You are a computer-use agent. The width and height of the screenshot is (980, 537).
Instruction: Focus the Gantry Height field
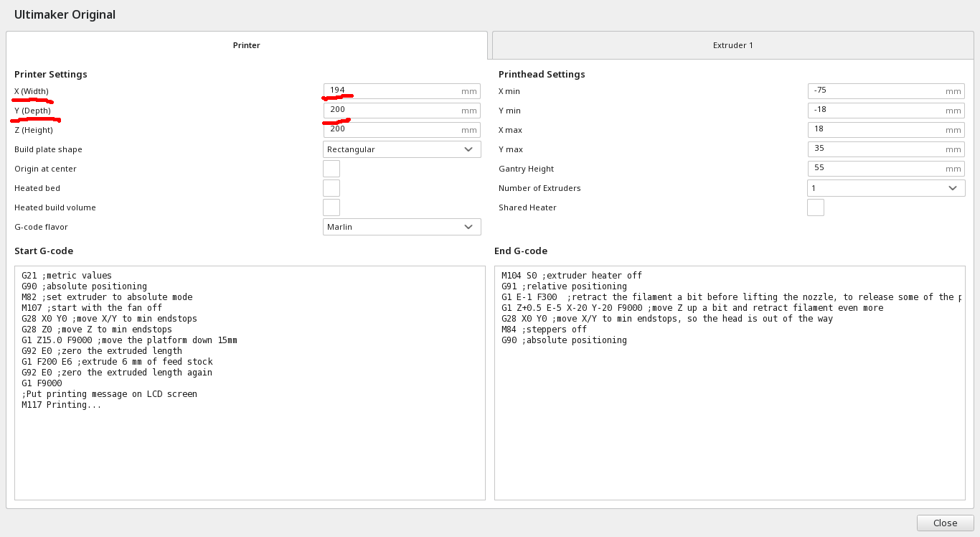point(877,169)
